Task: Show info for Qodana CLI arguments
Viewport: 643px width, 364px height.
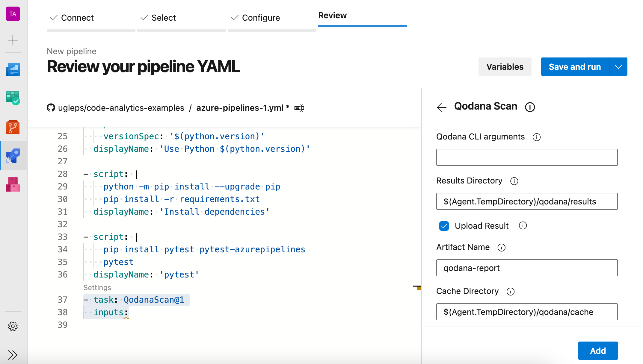Action: [537, 137]
